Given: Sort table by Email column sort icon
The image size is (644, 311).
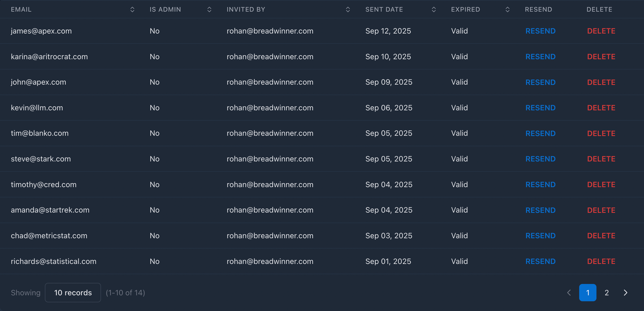Looking at the screenshot, I should point(132,9).
